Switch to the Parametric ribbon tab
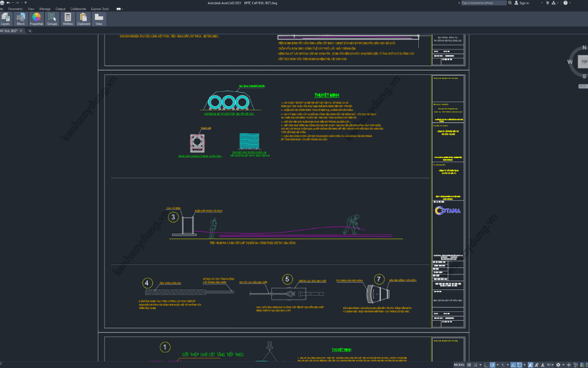The image size is (588, 368). [15, 9]
